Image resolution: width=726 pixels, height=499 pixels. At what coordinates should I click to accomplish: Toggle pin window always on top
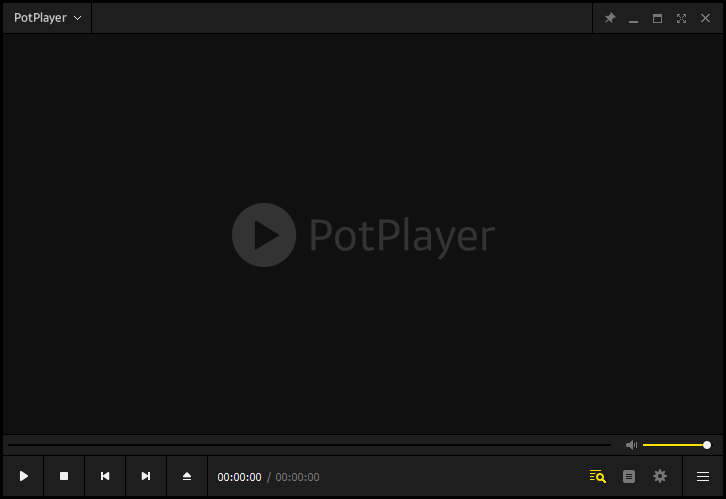tap(610, 18)
